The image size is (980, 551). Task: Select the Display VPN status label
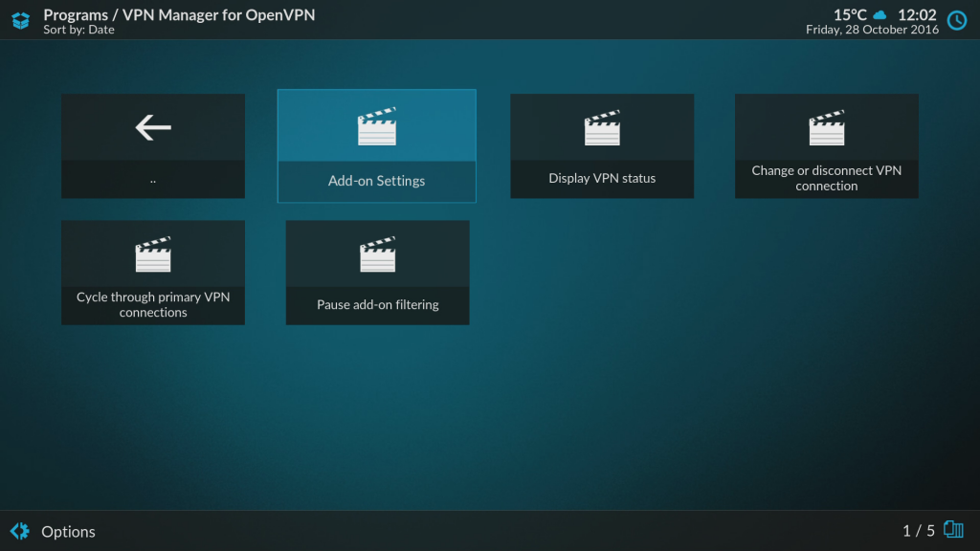602,178
